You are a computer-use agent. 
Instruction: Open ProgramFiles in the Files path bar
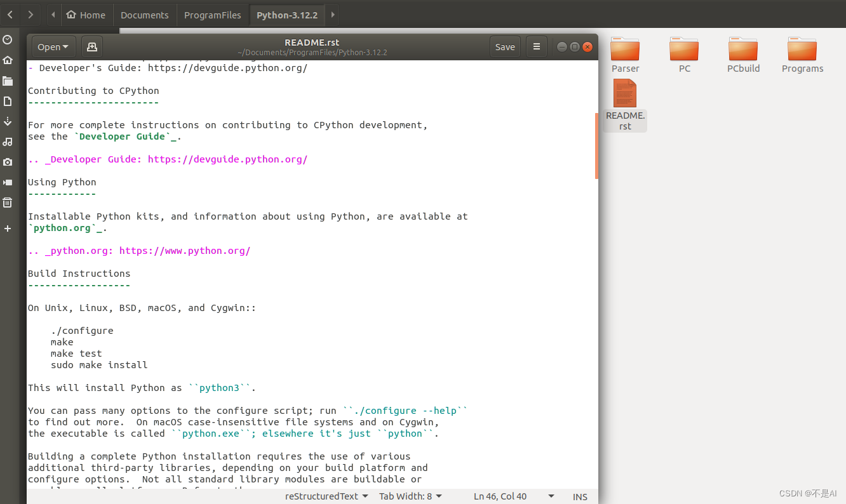point(213,15)
